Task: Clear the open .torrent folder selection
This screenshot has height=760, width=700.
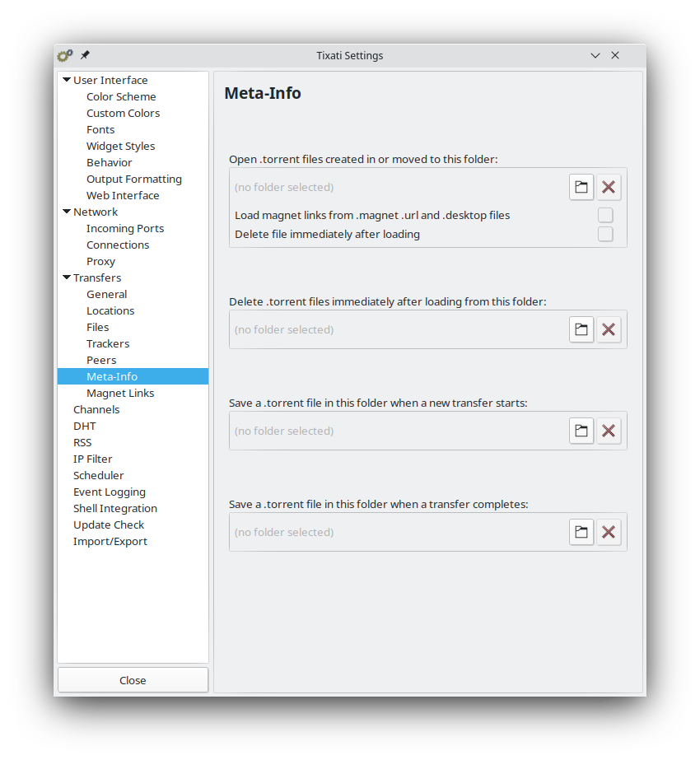Action: pos(609,187)
